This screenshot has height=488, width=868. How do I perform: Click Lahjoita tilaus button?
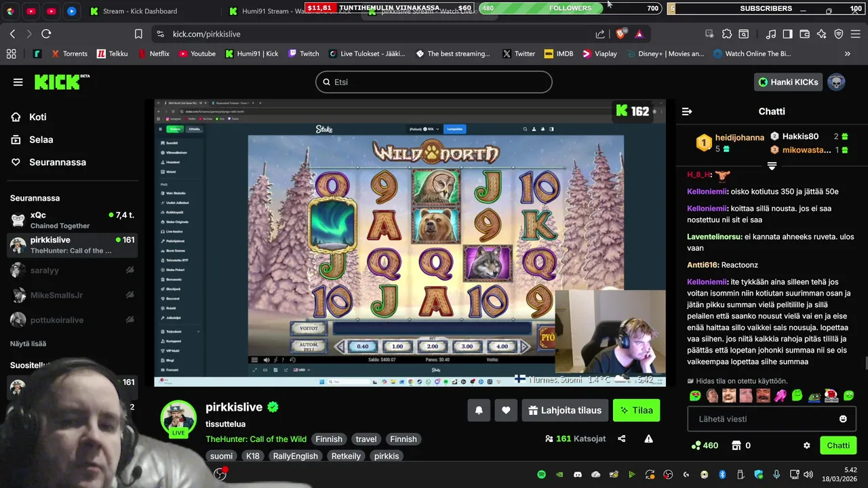point(565,410)
